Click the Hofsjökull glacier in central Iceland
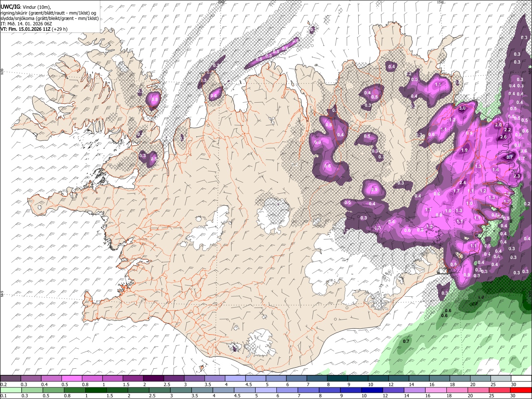Screen dimensions: 532x399 [273, 215]
